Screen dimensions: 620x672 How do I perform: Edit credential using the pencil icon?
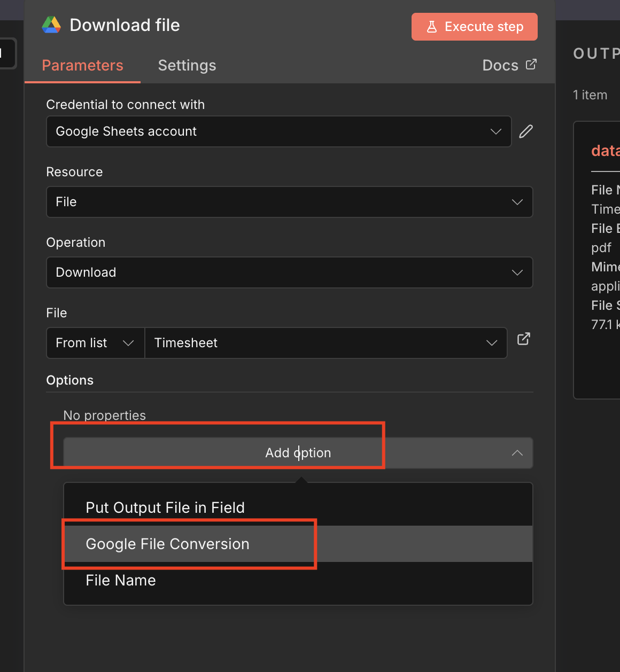pos(526,131)
